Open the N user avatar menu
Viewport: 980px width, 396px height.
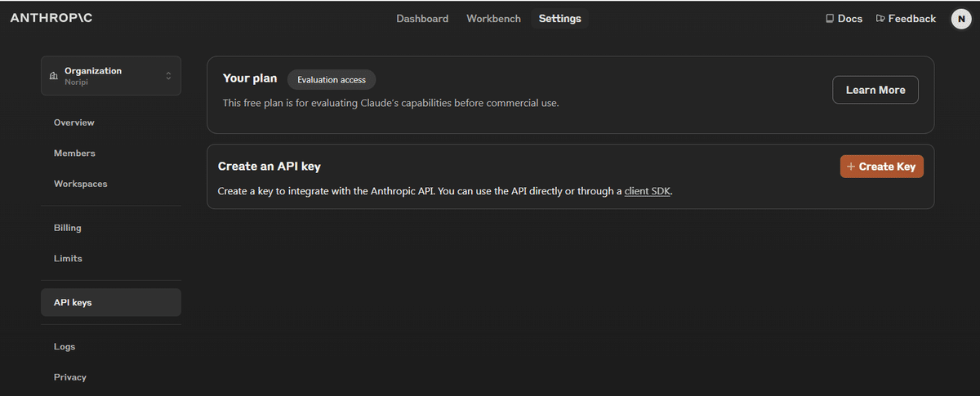point(960,19)
